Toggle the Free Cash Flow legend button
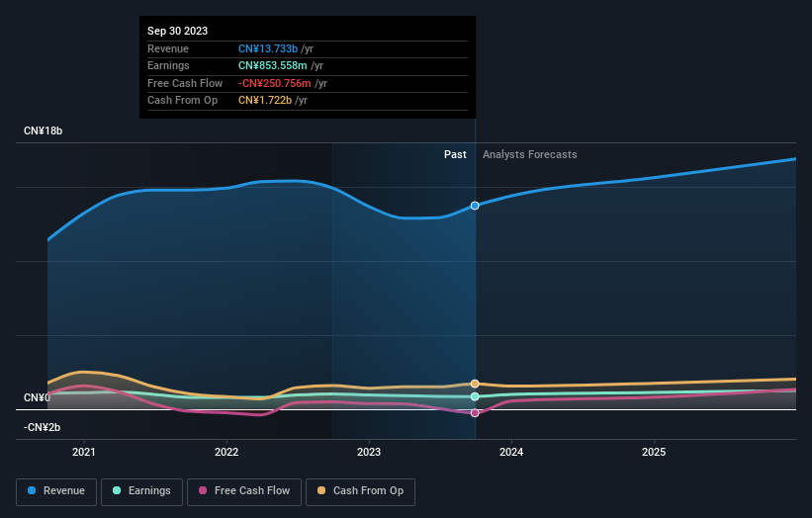 pyautogui.click(x=244, y=491)
